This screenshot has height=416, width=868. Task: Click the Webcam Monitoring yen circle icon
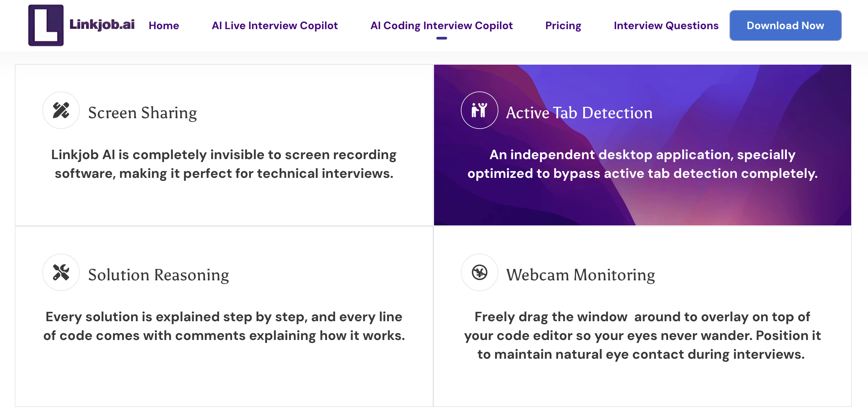click(x=479, y=272)
